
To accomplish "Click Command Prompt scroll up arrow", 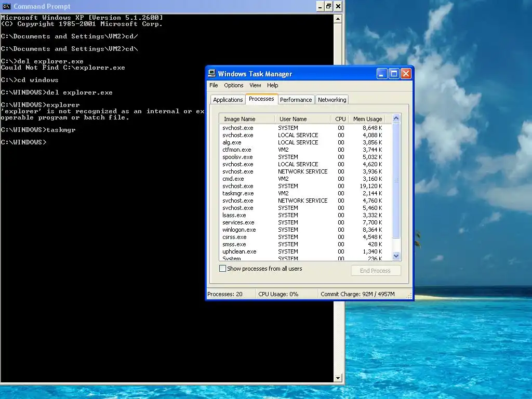I will [x=338, y=19].
